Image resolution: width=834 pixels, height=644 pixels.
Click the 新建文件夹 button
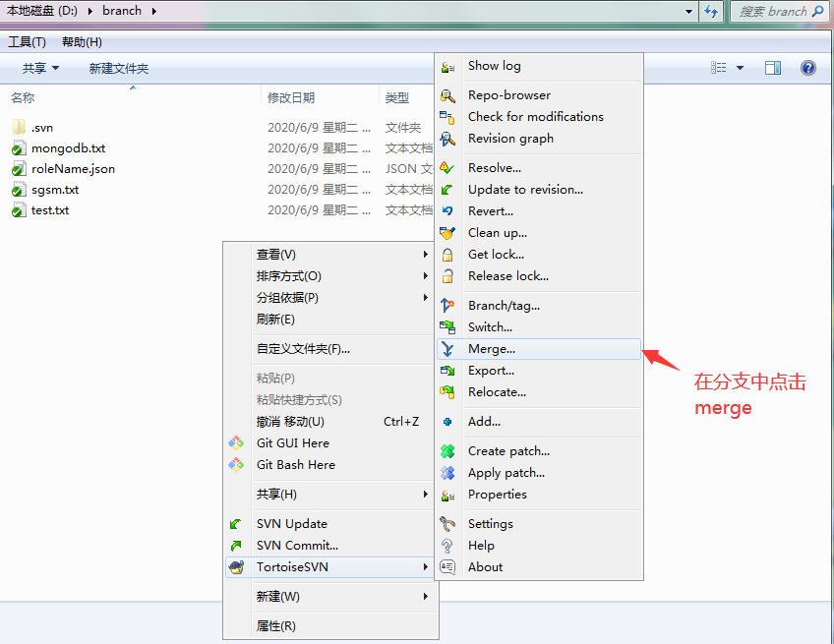pyautogui.click(x=118, y=68)
